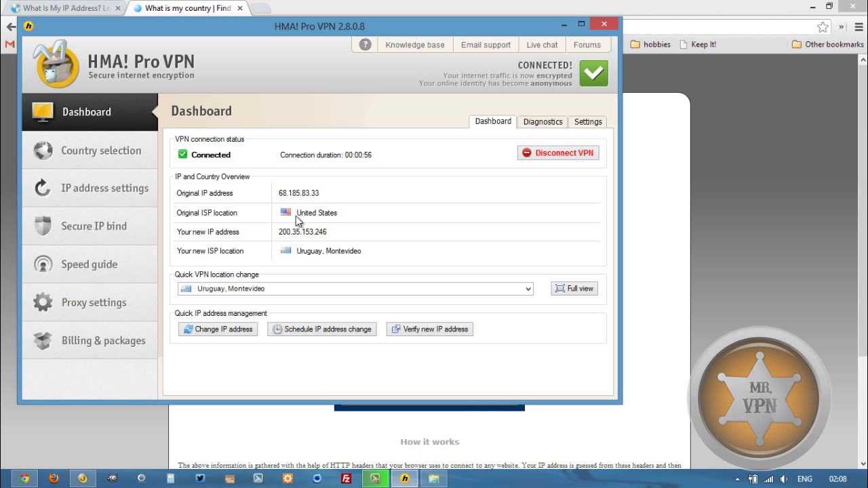Click Schedule IP address change button
This screenshot has height=488, width=868.
pyautogui.click(x=322, y=329)
